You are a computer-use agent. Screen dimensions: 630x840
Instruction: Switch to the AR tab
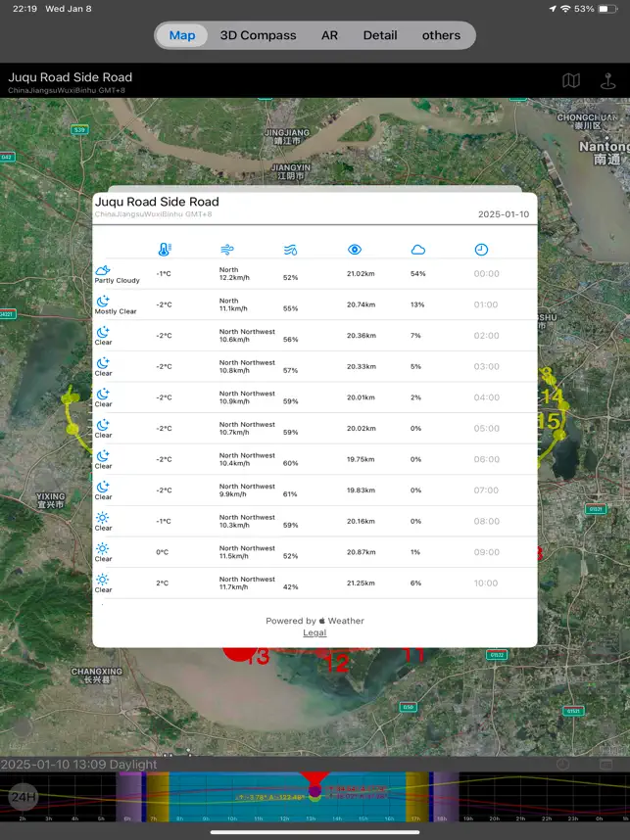[330, 35]
